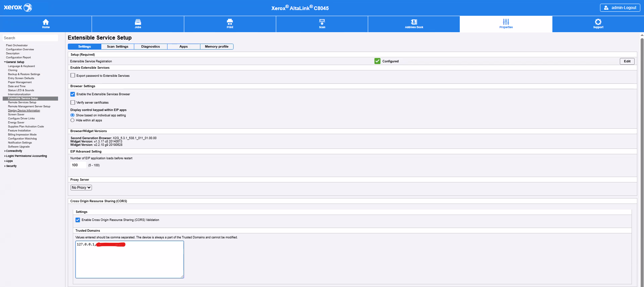Viewport: 644px width, 287px height.
Task: Click the Trusted Domains text area
Action: [130, 262]
